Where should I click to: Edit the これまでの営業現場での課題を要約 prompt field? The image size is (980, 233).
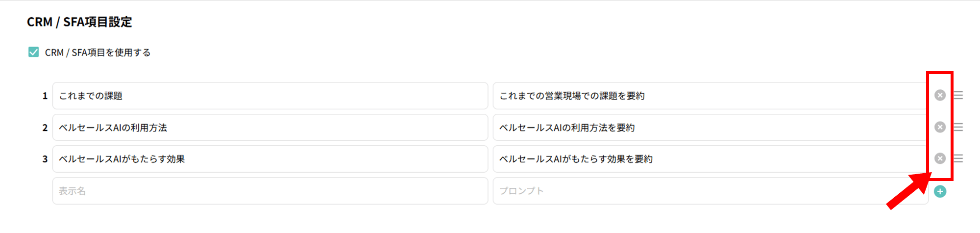coord(710,96)
